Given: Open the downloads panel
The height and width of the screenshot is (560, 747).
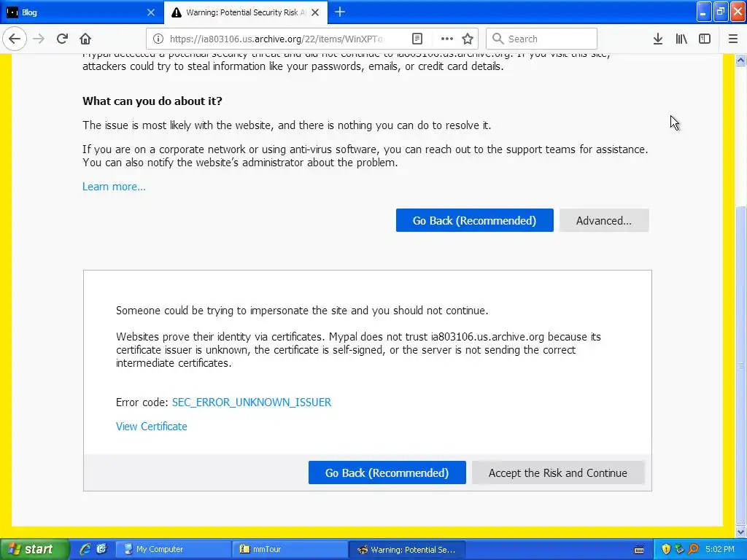Looking at the screenshot, I should click(658, 39).
